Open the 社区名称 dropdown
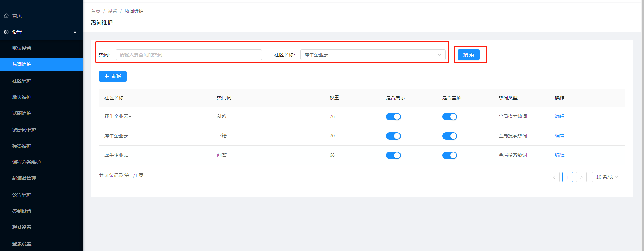 [373, 55]
